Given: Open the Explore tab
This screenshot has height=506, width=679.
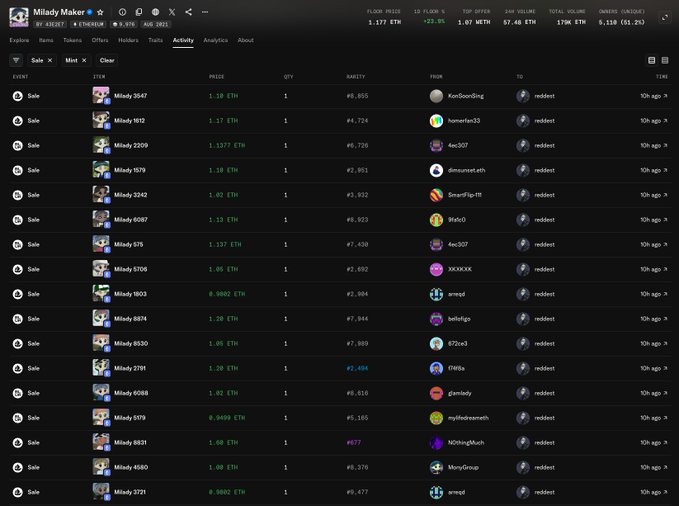Looking at the screenshot, I should pyautogui.click(x=19, y=40).
